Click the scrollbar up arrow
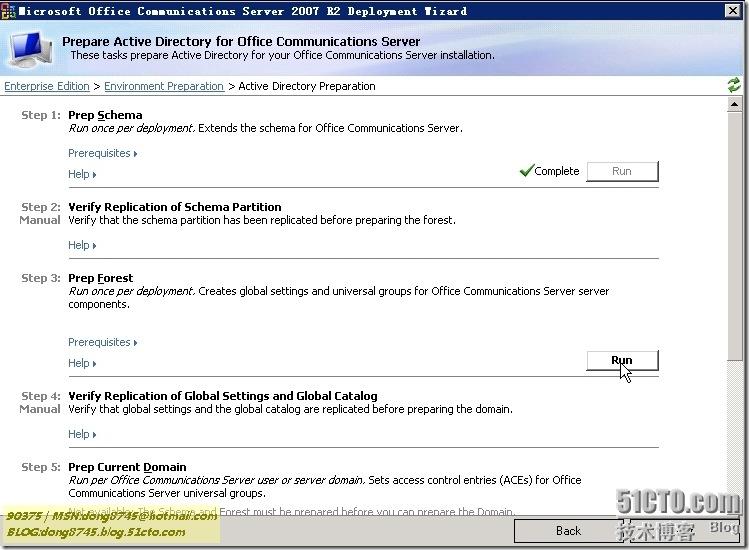This screenshot has width=749, height=550. point(735,104)
